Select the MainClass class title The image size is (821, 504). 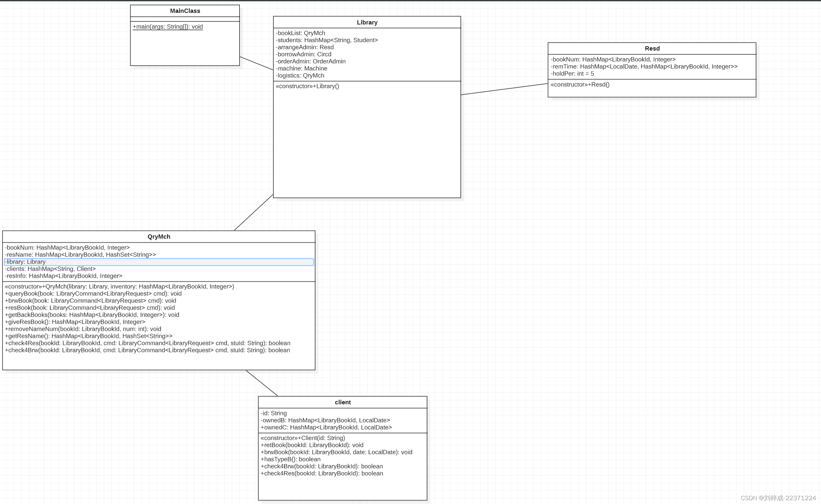point(185,11)
